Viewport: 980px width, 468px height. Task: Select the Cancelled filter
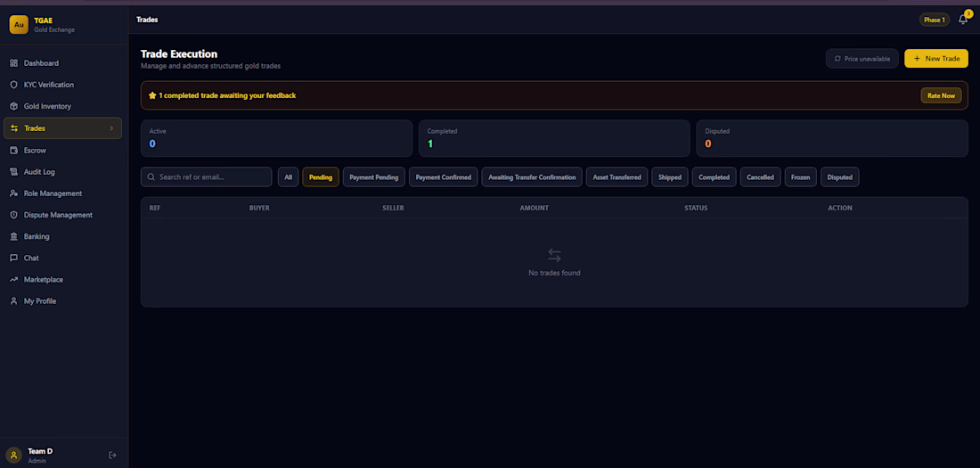point(761,177)
